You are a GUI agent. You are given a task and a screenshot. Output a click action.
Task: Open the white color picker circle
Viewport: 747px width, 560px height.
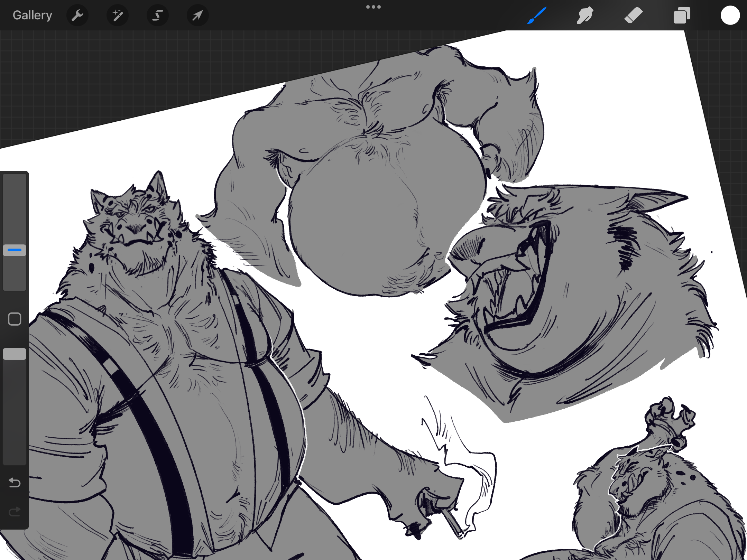(730, 15)
